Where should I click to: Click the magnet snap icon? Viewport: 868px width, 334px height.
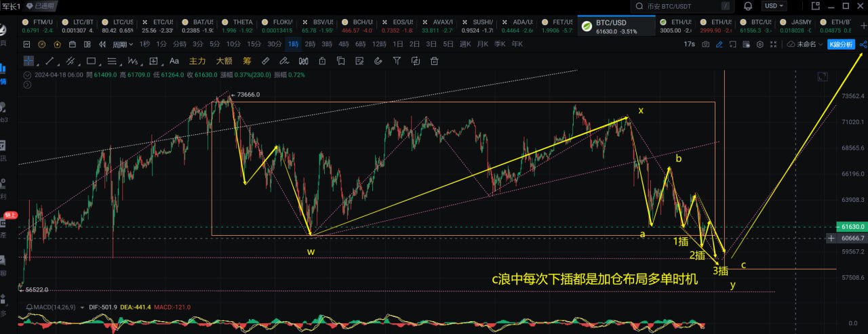(378, 60)
